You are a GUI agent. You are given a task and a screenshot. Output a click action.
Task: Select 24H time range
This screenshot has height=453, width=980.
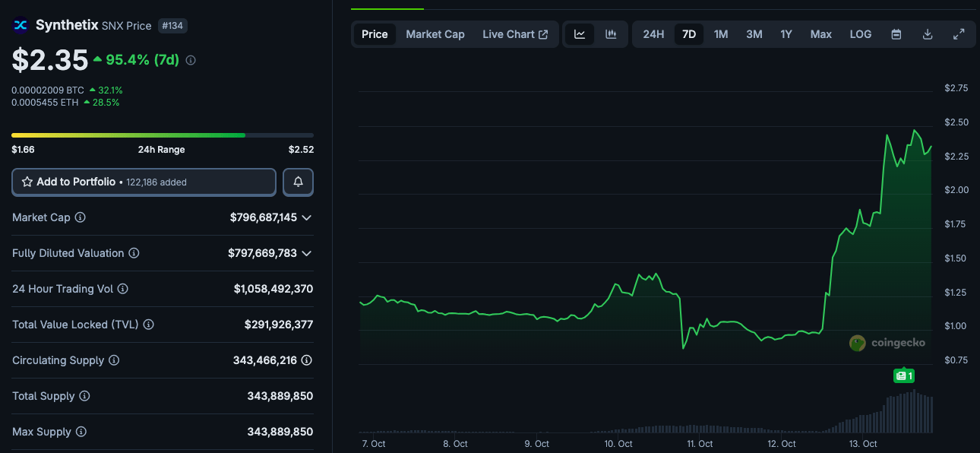653,34
